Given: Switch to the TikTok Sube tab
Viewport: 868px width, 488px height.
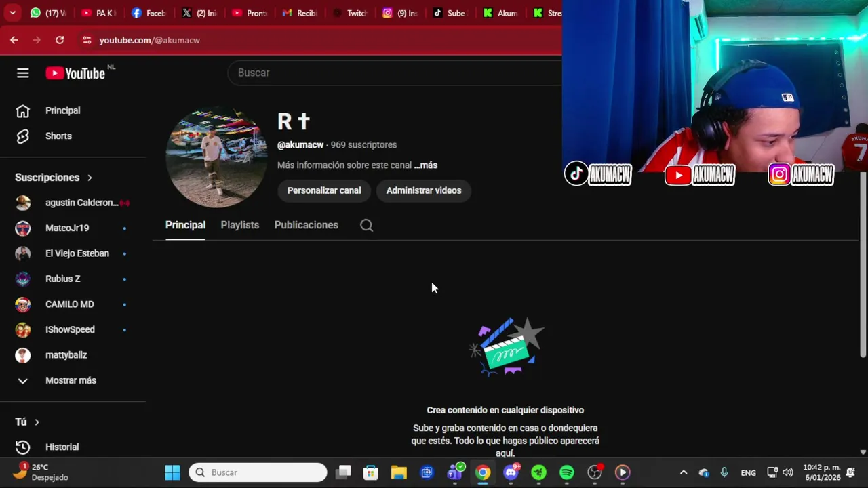Looking at the screenshot, I should pyautogui.click(x=450, y=13).
